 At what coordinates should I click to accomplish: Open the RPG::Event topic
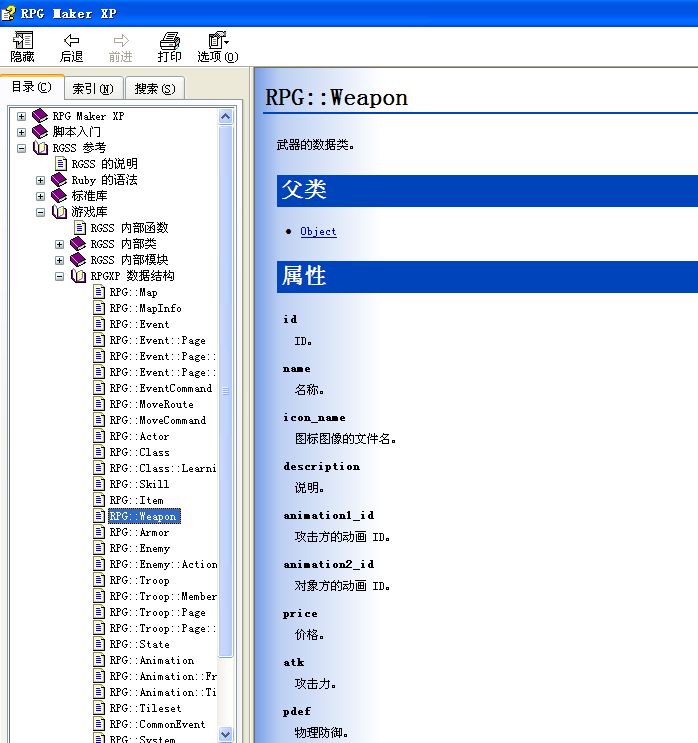point(139,324)
